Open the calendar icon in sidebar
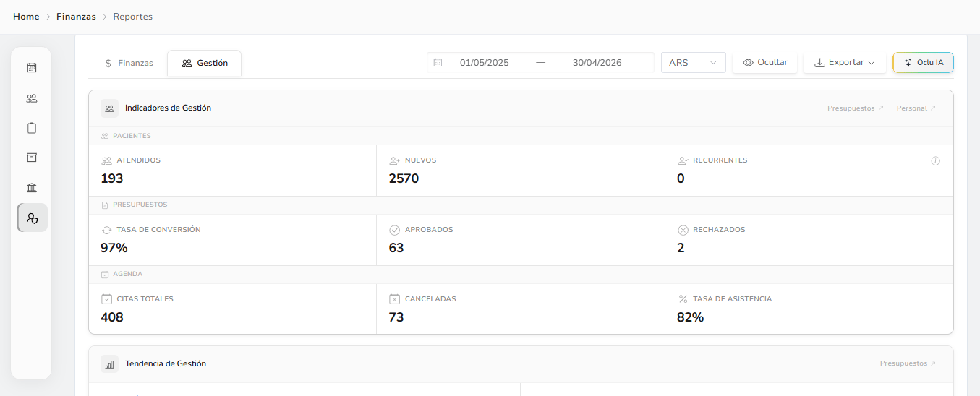This screenshot has width=980, height=396. tap(32, 68)
